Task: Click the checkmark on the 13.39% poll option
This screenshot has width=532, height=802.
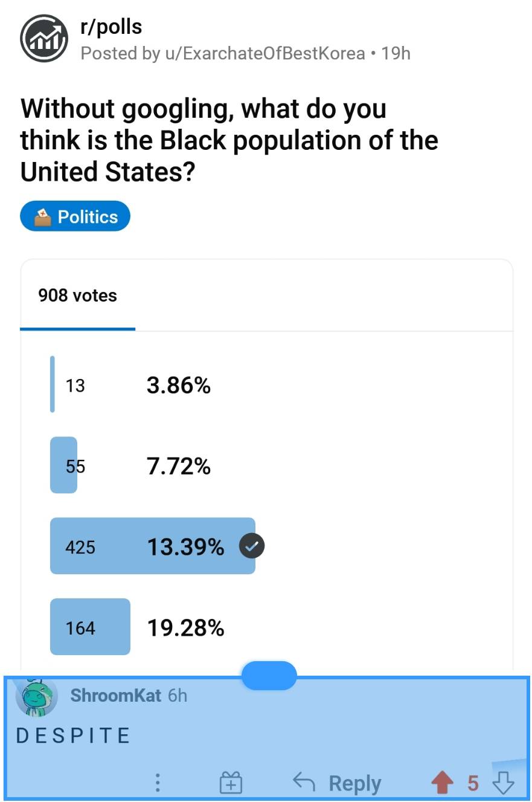Action: click(251, 546)
